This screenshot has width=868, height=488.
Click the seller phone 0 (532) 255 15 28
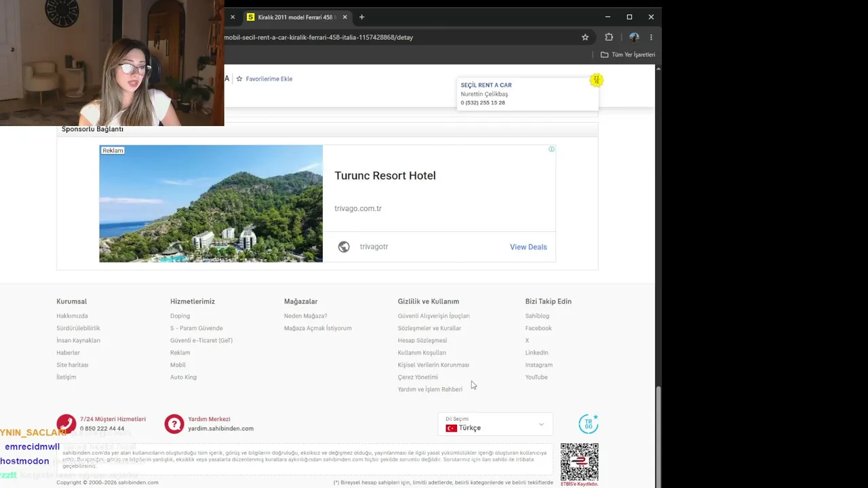pos(483,103)
